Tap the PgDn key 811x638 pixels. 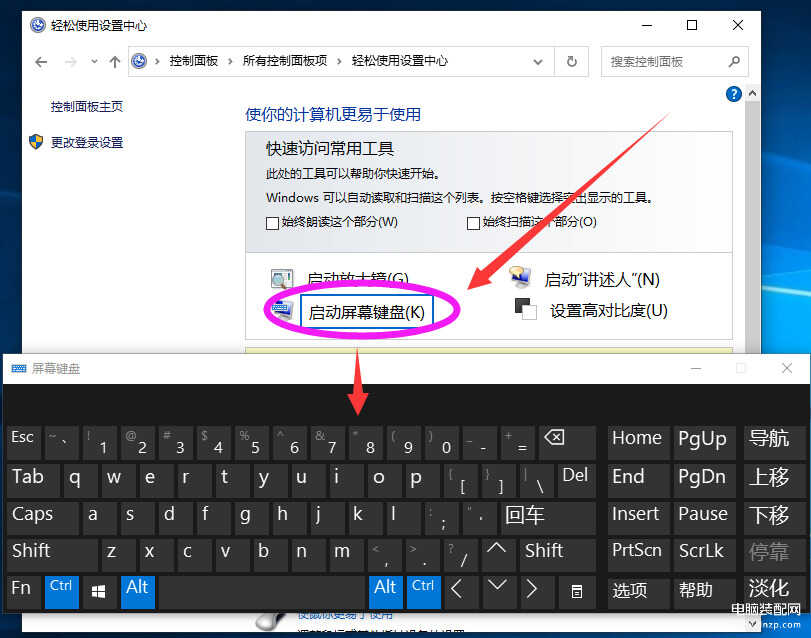pos(704,481)
